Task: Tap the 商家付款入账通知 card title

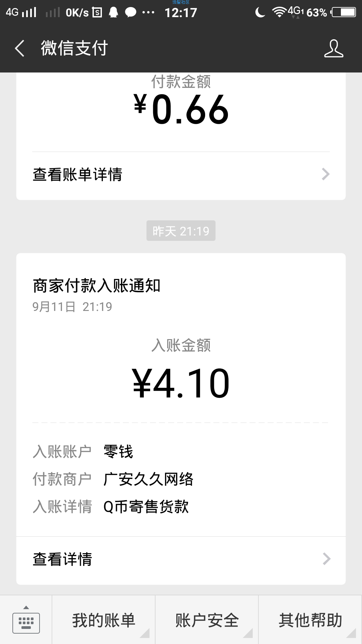Action: [97, 286]
